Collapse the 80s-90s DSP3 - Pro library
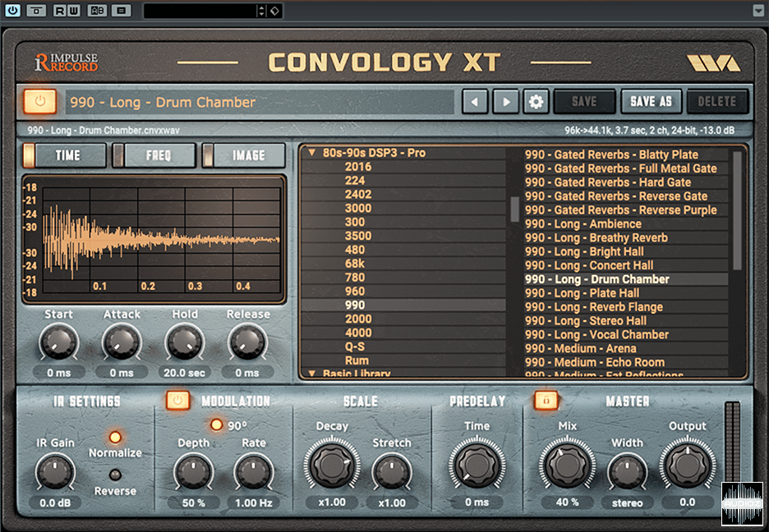The width and height of the screenshot is (769, 532). 312,153
